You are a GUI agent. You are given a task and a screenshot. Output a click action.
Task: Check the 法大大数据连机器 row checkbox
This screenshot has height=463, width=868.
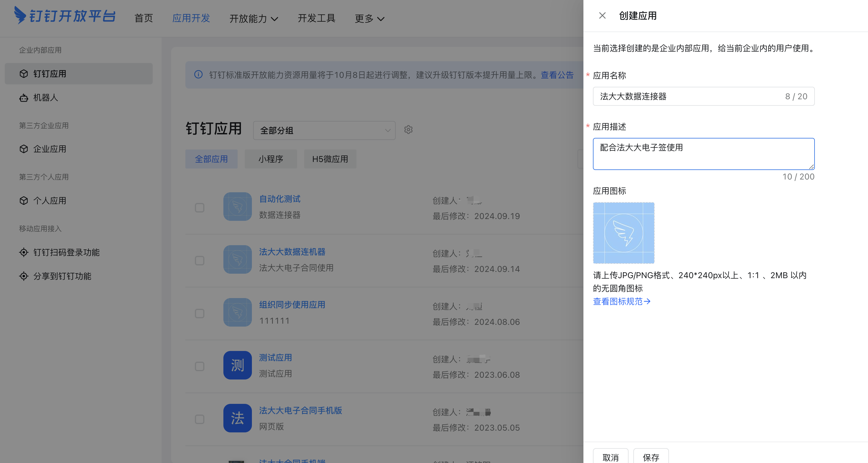pos(200,261)
